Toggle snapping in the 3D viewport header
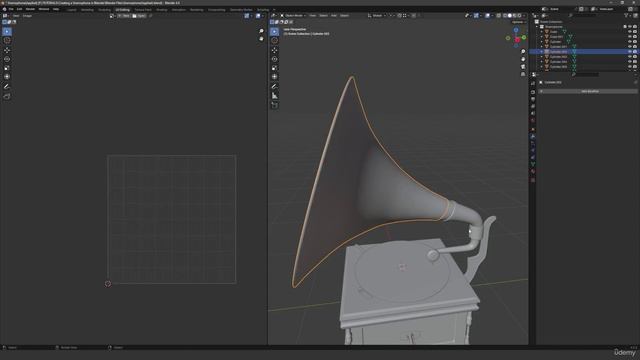 400,16
